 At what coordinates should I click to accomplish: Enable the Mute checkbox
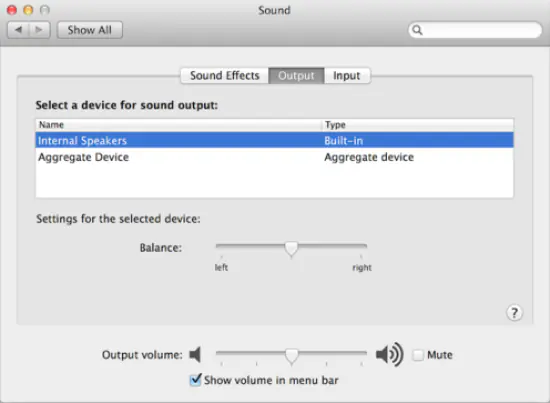pos(418,355)
